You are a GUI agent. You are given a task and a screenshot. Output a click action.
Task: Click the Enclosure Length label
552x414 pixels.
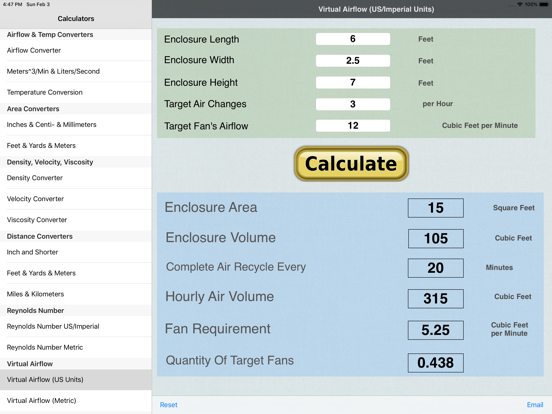click(202, 39)
